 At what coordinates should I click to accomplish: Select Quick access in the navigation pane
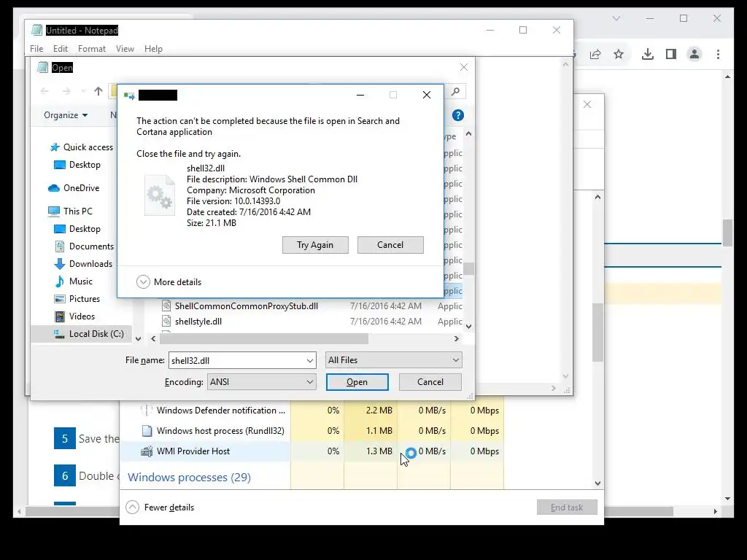pos(82,147)
